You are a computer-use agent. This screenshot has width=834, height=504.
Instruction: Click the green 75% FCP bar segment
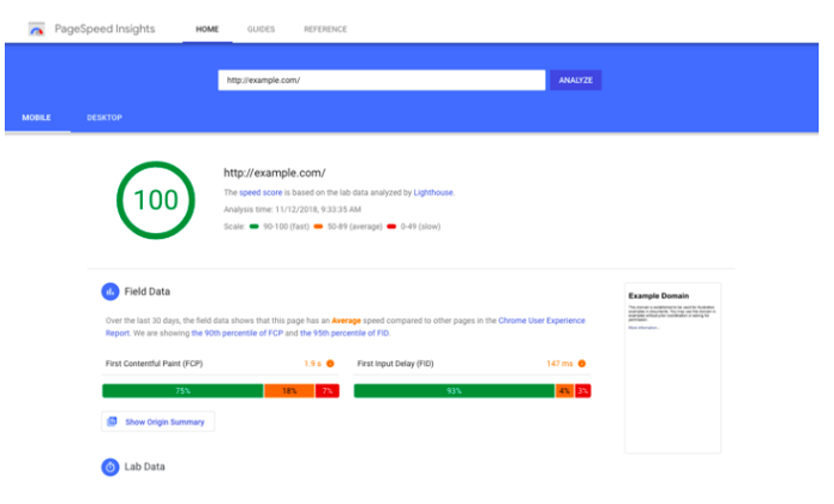click(183, 391)
